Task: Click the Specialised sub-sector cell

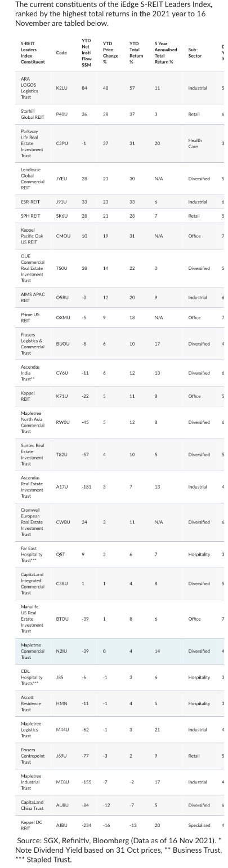Action: point(198,825)
